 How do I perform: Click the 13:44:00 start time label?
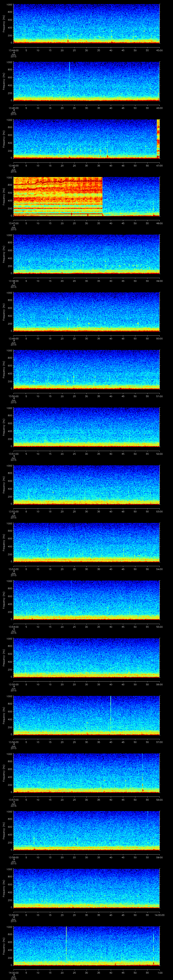coord(13,50)
